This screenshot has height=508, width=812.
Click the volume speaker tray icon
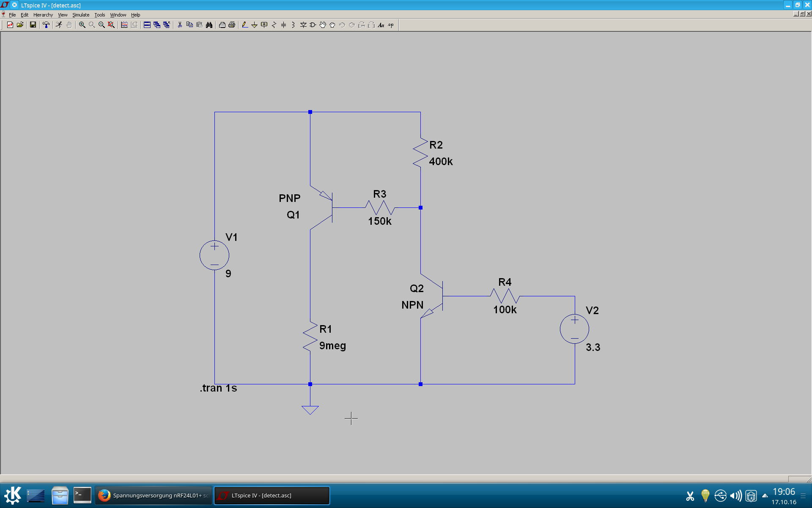[x=735, y=495]
